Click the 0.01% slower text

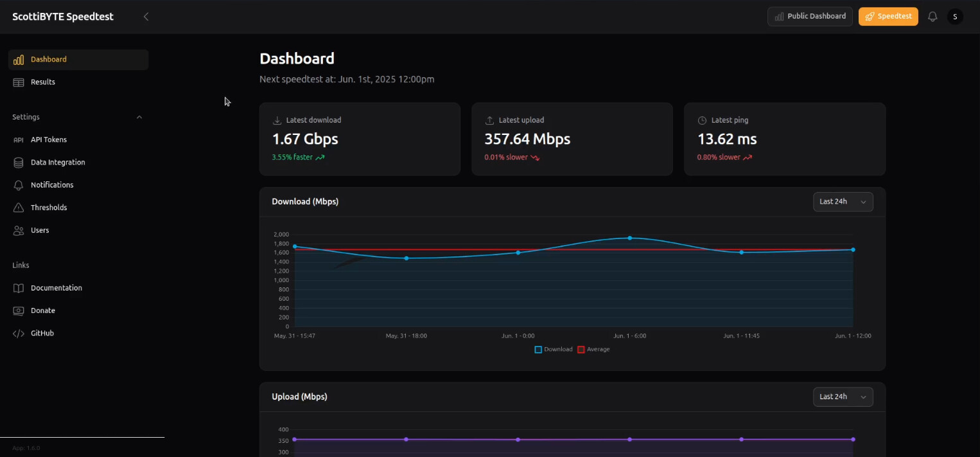point(506,157)
